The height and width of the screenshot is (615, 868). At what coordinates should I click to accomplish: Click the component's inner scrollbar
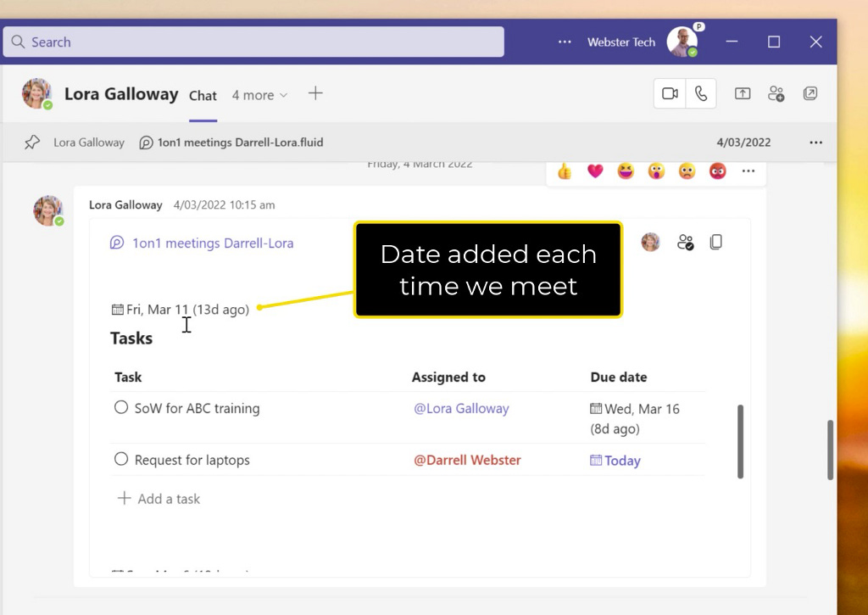pyautogui.click(x=740, y=442)
